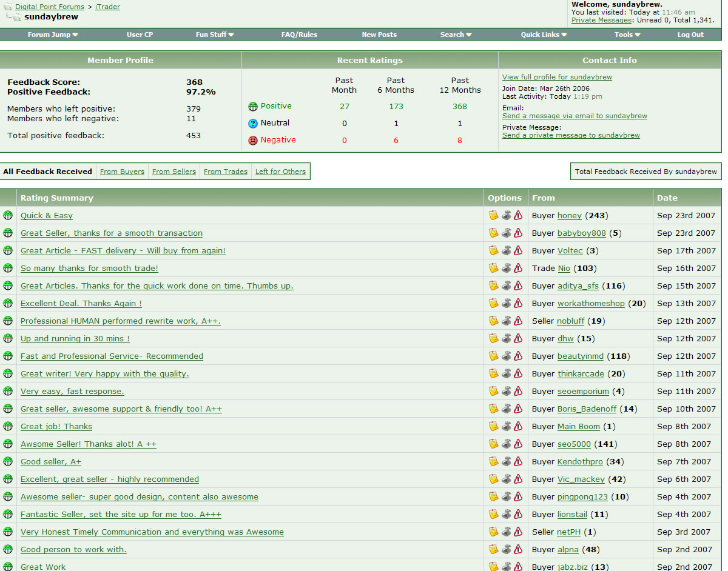The image size is (728, 571).
Task: Expand the Quick Links menu
Action: tap(544, 35)
